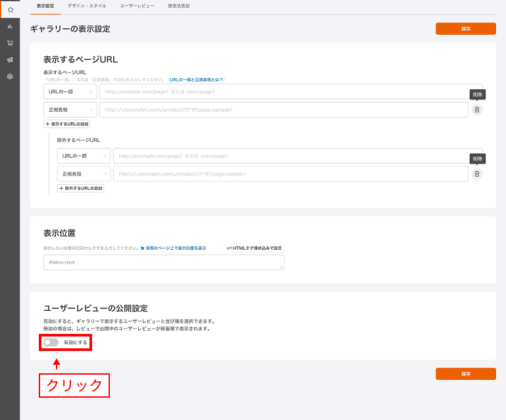Viewport: 506px width, 420px height.
Task: Open the bar chart analytics sidebar icon
Action: [x=10, y=27]
